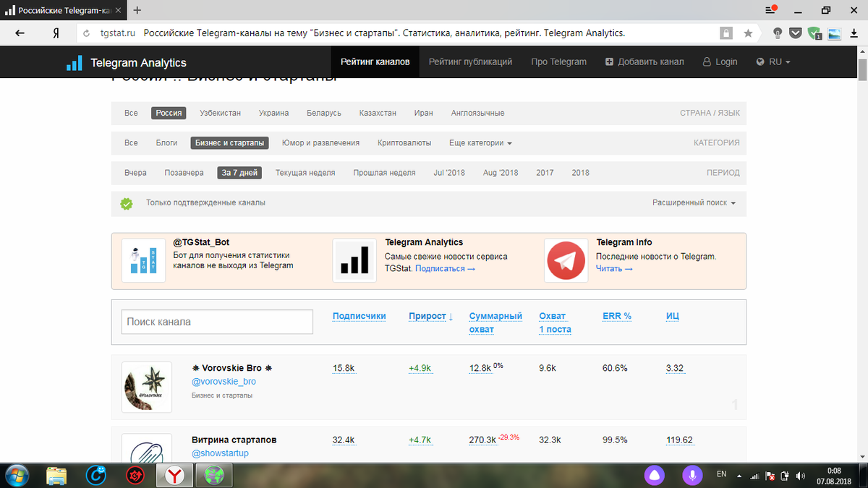Open 'Еще категории' dropdown
Image resolution: width=868 pixels, height=488 pixels.
coord(480,143)
